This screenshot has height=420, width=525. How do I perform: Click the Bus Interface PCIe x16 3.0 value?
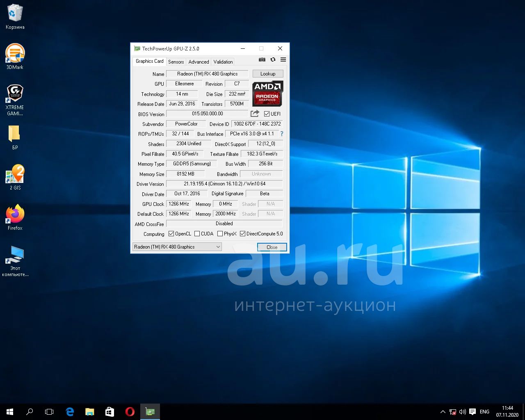pos(252,134)
